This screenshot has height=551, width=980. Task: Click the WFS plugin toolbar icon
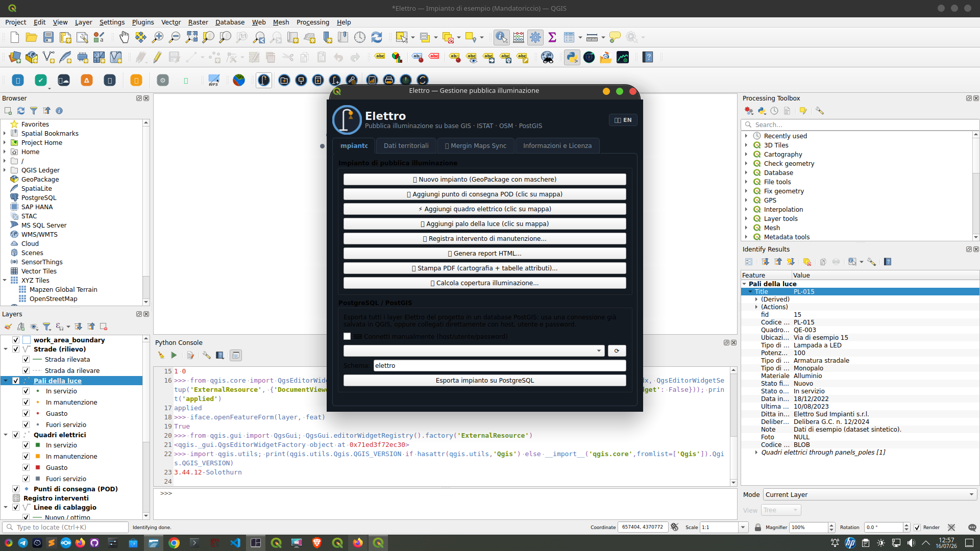(x=214, y=80)
